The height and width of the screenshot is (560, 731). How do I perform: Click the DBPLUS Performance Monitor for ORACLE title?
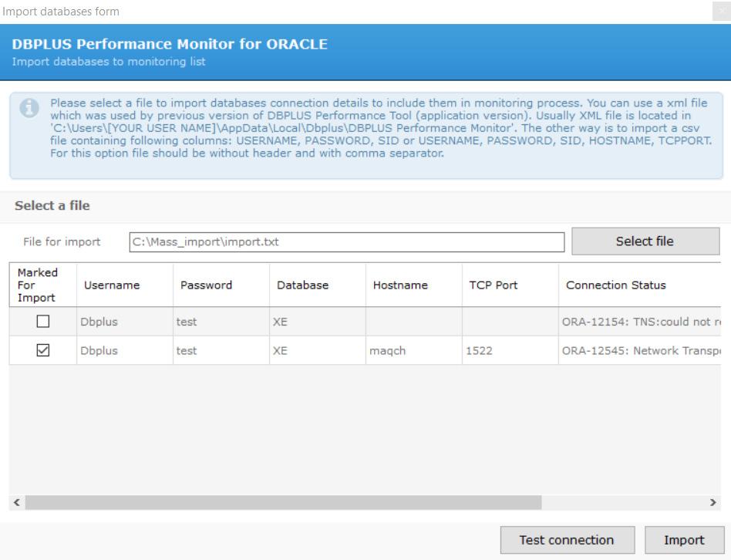click(170, 44)
